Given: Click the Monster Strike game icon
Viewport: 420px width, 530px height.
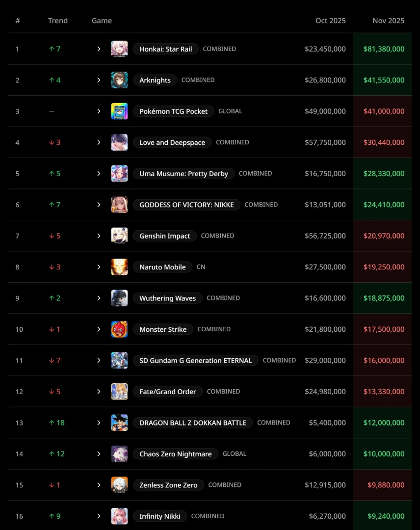Looking at the screenshot, I should coord(119,329).
